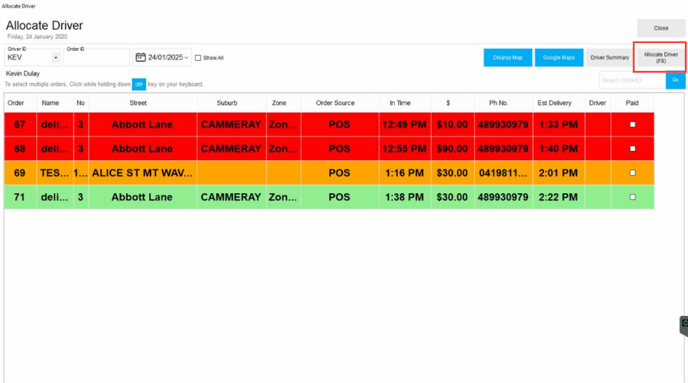
Task: Click 1:33 PM estimated delivery cell
Action: pyautogui.click(x=559, y=125)
